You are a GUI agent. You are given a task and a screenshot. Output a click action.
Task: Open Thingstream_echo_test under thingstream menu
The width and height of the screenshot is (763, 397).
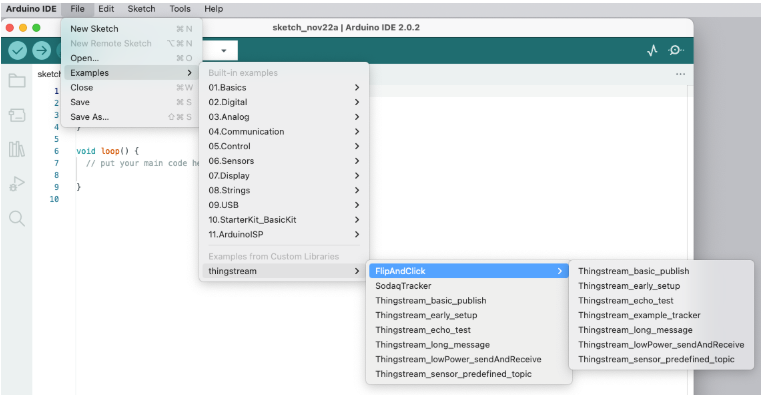(x=469, y=330)
